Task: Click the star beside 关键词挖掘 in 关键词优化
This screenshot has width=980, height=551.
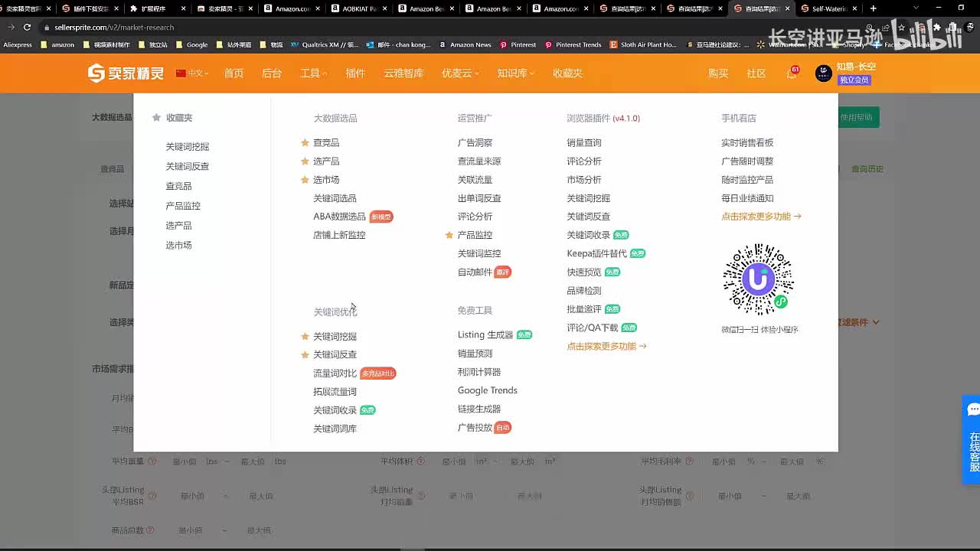Action: [x=305, y=336]
